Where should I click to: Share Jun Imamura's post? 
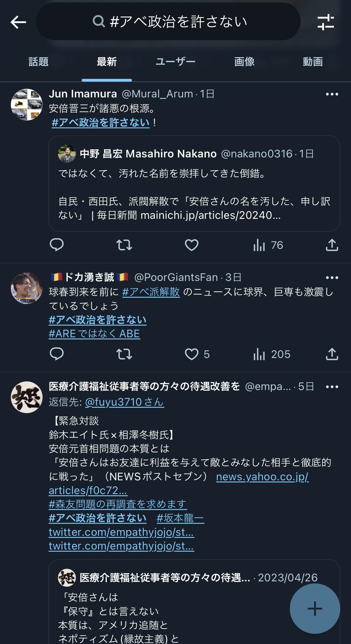click(x=332, y=245)
